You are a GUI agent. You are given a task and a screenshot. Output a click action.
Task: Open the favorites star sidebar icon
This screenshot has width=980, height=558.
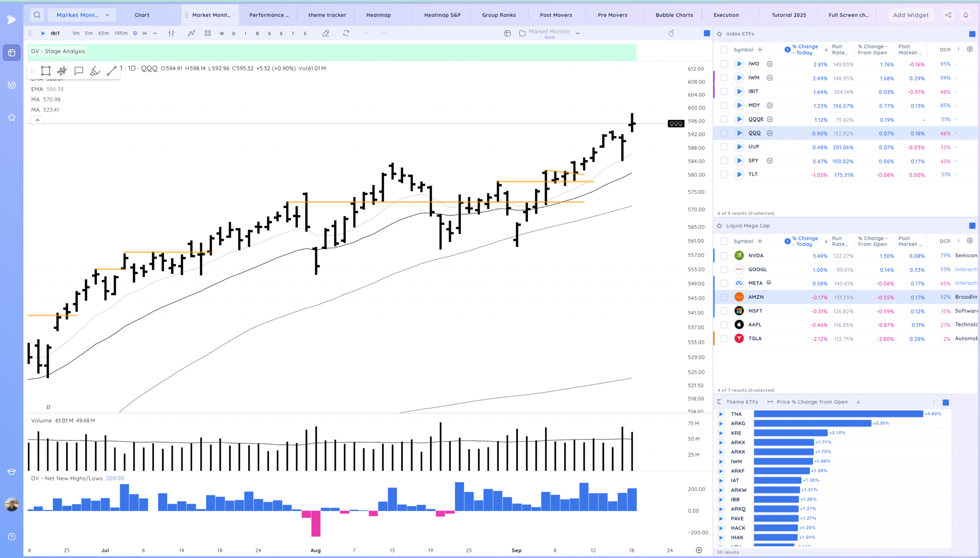[x=11, y=117]
